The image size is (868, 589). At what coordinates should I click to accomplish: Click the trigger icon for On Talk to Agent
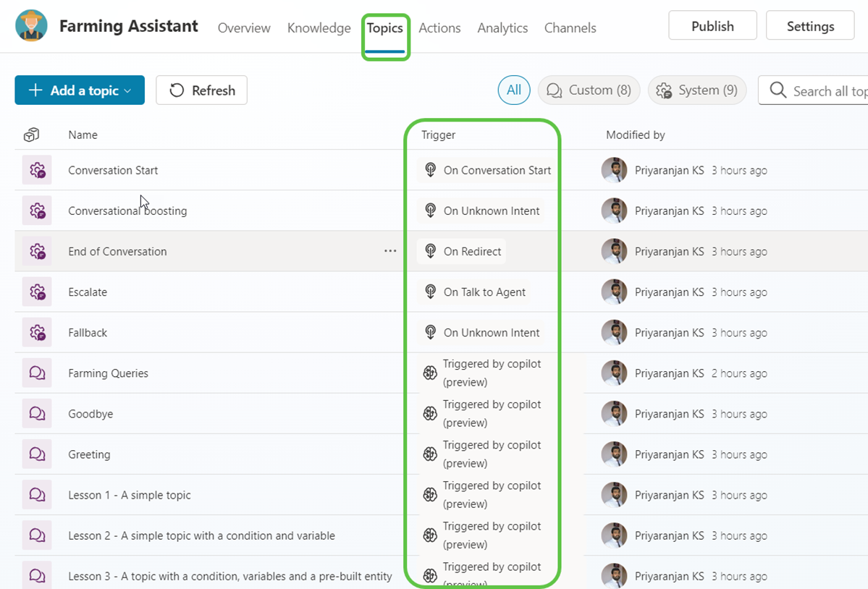coord(431,292)
